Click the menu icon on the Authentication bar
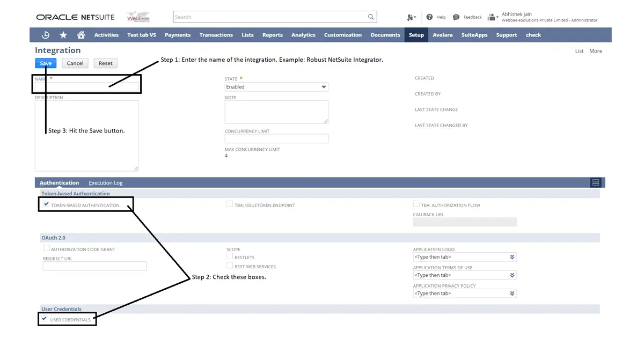This screenshot has width=644, height=338. 596,182
